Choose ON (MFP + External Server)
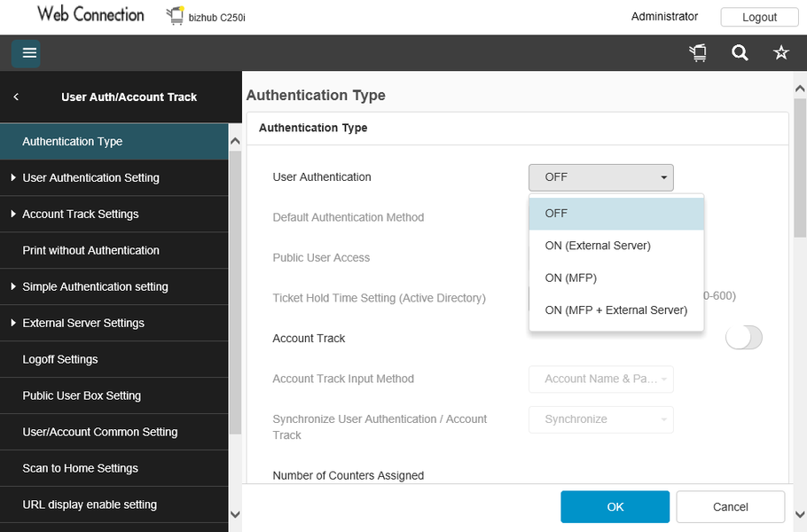This screenshot has height=532, width=807. pos(615,310)
